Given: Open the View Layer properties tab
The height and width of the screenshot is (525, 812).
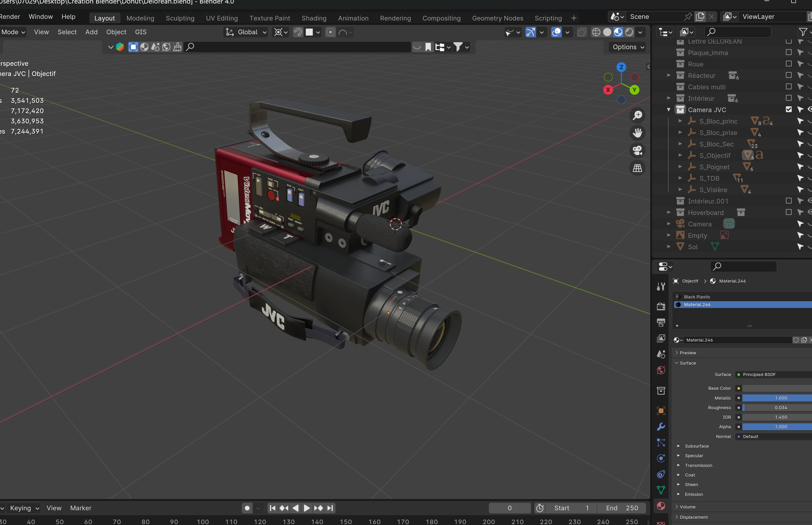Looking at the screenshot, I should click(661, 338).
